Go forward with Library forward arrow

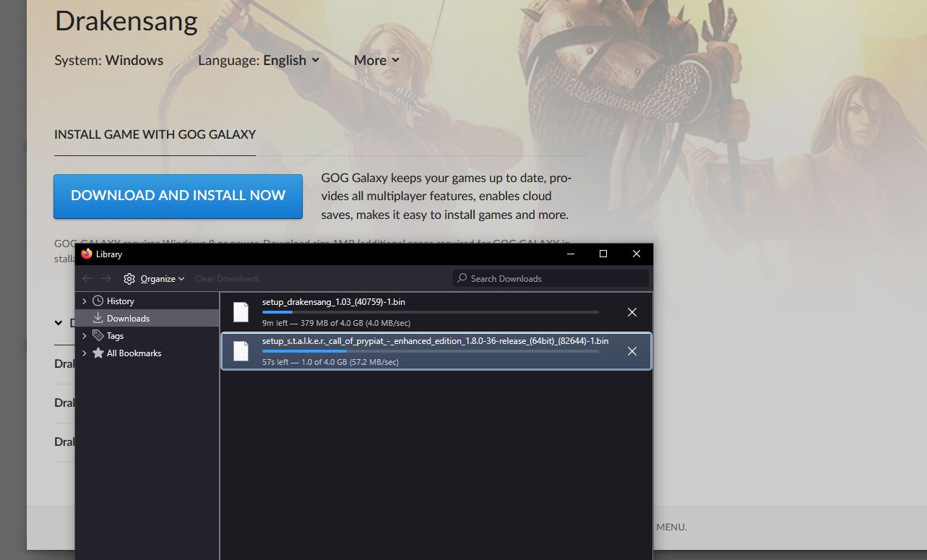coord(106,279)
